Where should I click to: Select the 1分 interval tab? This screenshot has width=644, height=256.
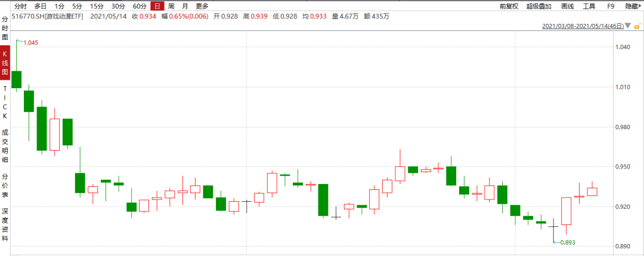(60, 6)
